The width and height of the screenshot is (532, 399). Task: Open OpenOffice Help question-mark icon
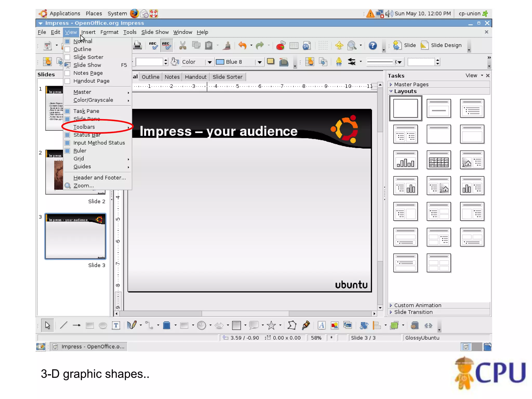373,45
